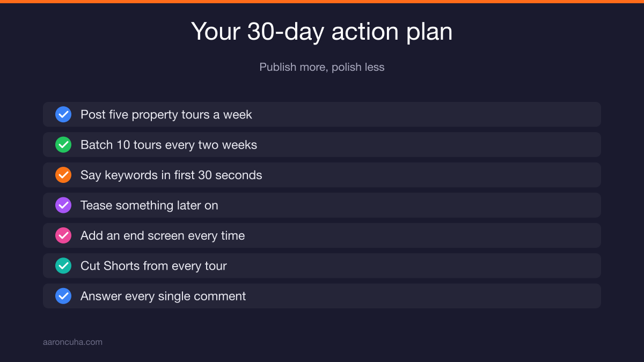The width and height of the screenshot is (644, 362).
Task: Click the 'Your 30-day action plan' title
Action: [x=322, y=32]
